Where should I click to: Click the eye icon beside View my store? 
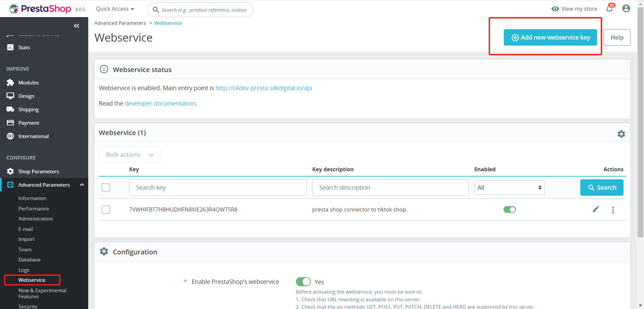pos(555,9)
